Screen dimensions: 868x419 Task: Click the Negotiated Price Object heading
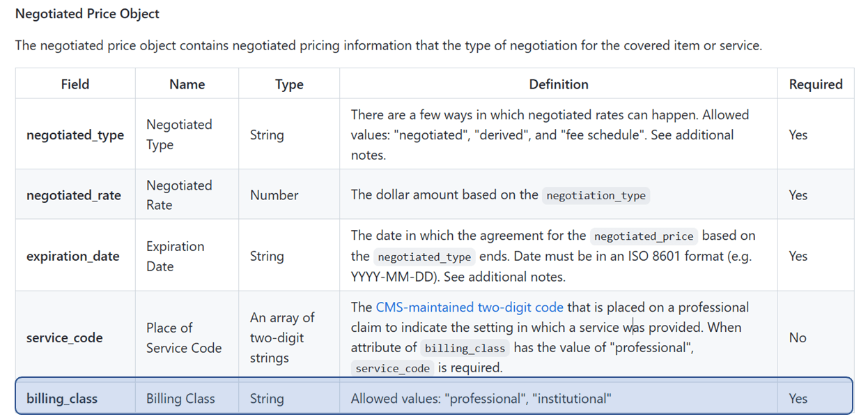pos(87,14)
